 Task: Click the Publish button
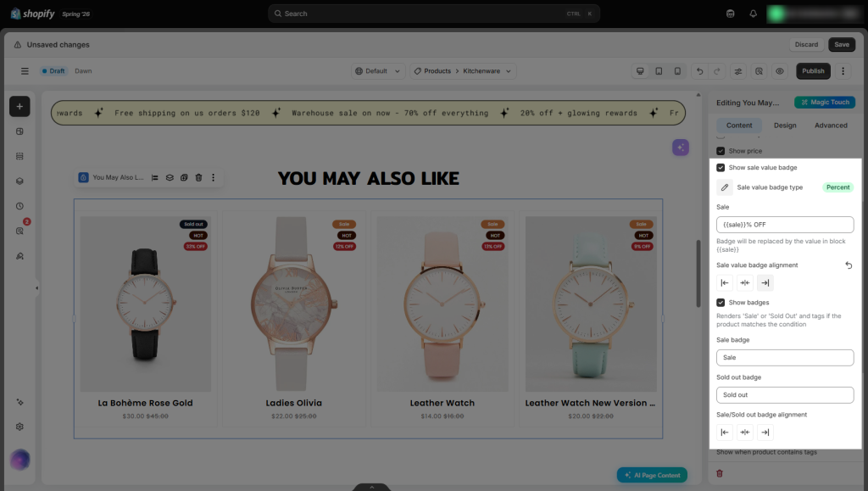pos(813,71)
